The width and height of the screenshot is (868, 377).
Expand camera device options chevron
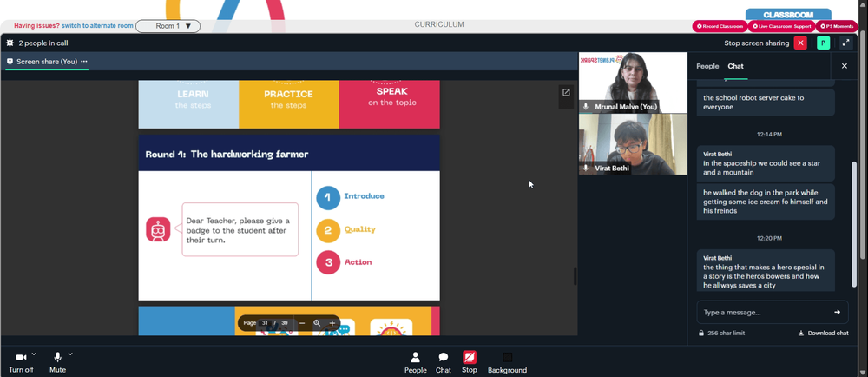[x=34, y=354]
